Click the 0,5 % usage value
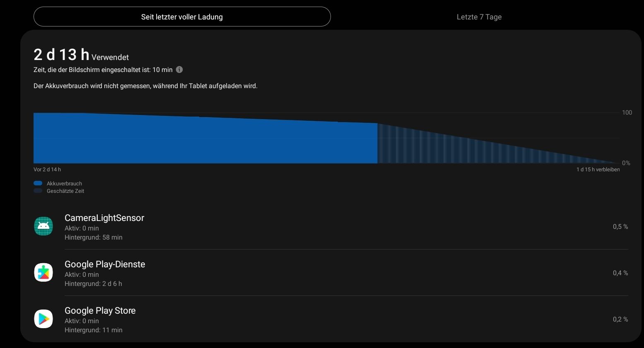The image size is (644, 348). (620, 227)
